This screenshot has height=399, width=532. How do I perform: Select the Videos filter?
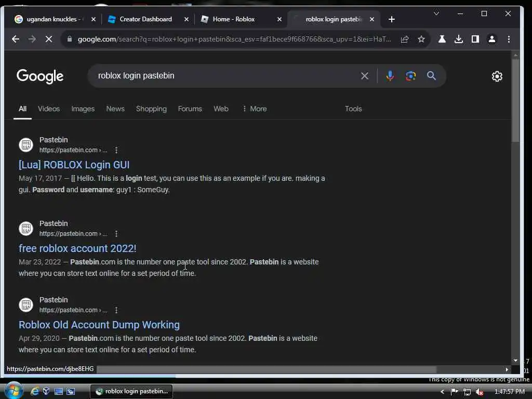[49, 109]
